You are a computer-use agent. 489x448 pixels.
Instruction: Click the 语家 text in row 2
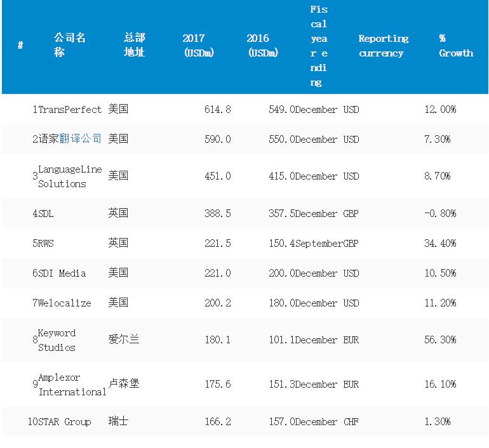(49, 138)
